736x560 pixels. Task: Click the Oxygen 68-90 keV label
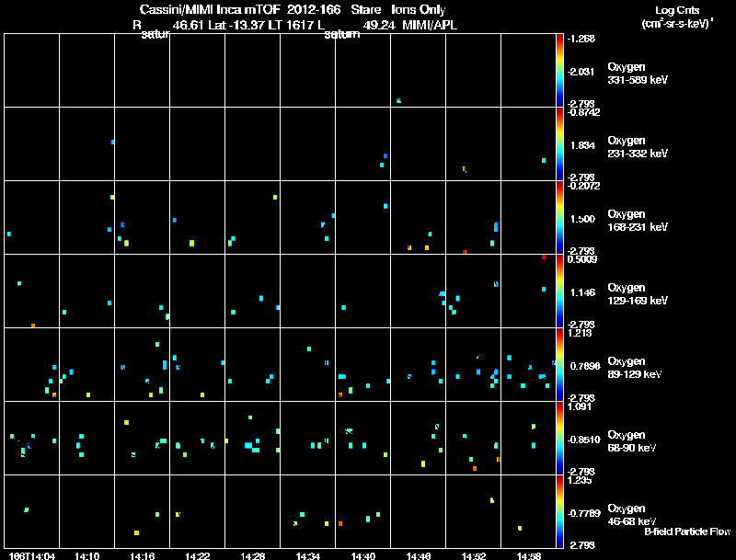632,441
